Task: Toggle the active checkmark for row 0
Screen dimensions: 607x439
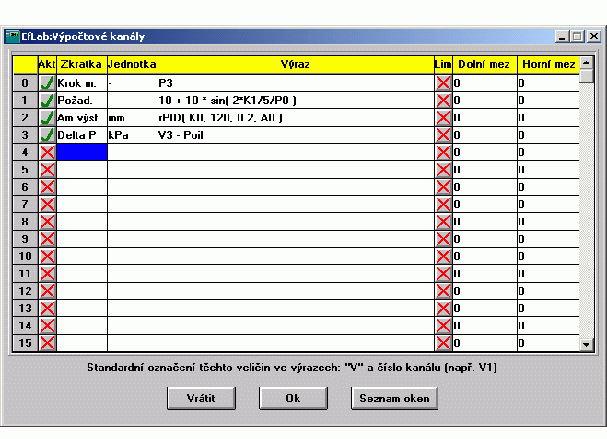Action: tap(46, 83)
